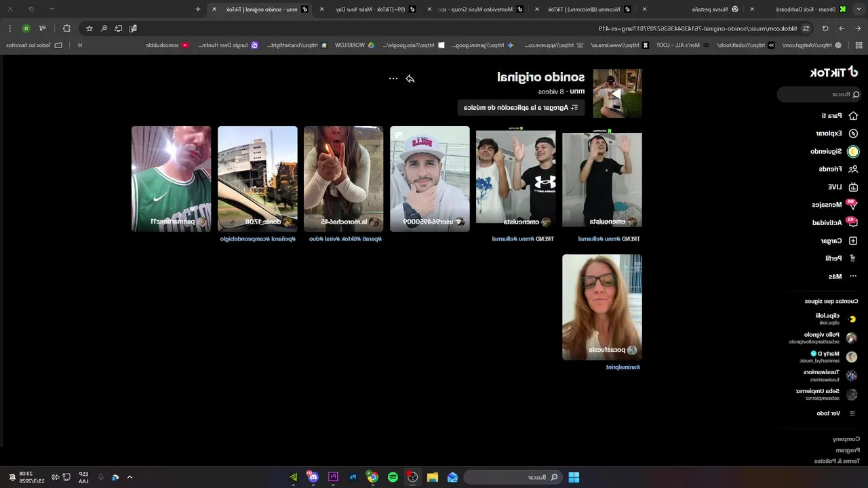Click the browser back arrow

click(857, 28)
